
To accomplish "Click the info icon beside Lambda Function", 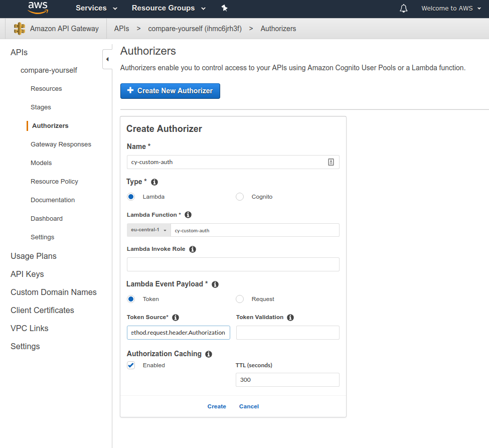I will coord(188,215).
